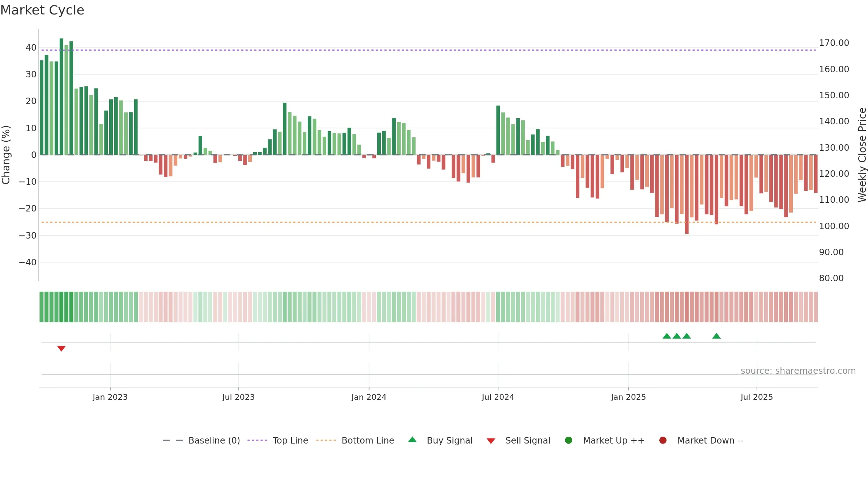Toggle the Market Up ++ legend label
Screen dimensions: 868x488
(x=614, y=440)
